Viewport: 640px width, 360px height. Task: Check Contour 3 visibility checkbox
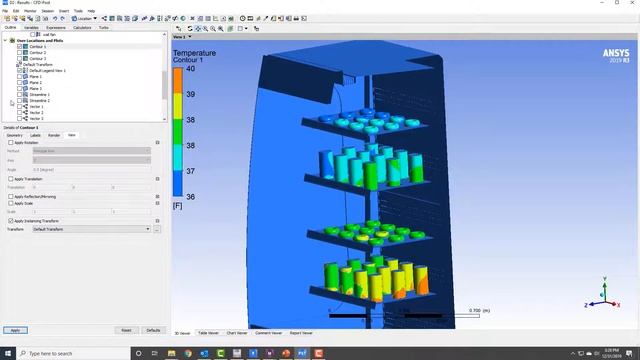(x=19, y=58)
